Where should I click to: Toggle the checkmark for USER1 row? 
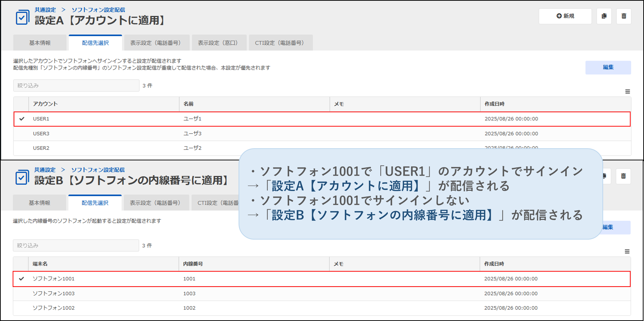tap(22, 119)
